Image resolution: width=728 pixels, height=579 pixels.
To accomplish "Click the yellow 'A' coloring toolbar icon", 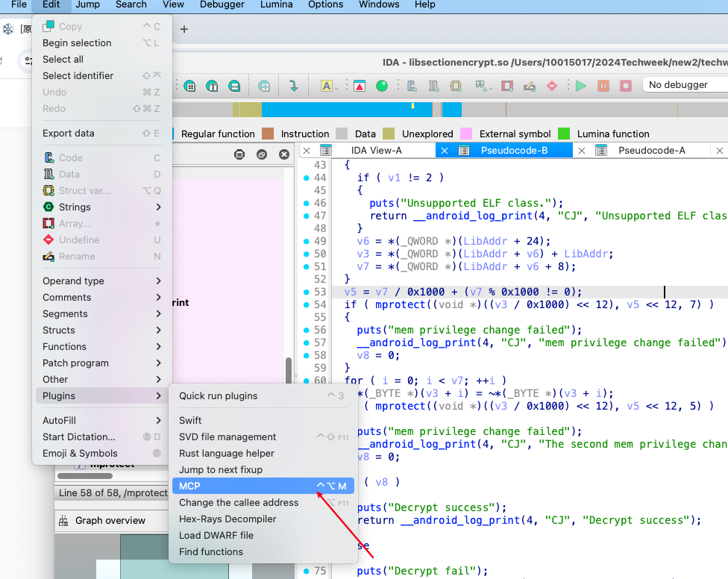I will [327, 84].
